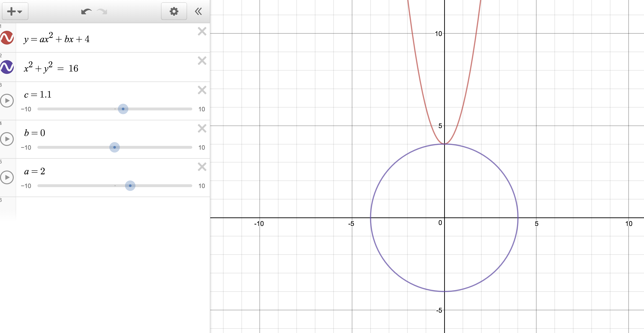
Task: Play the slider c animation
Action: pos(7,101)
